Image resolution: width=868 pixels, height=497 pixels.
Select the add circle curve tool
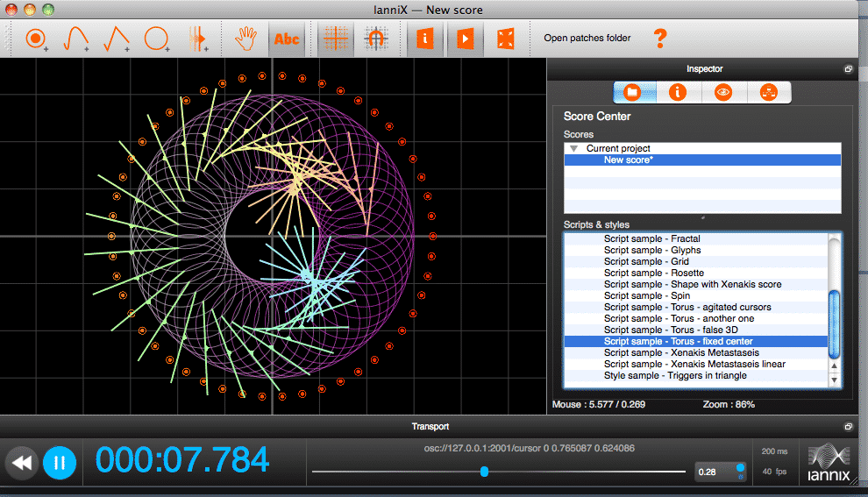(x=157, y=39)
